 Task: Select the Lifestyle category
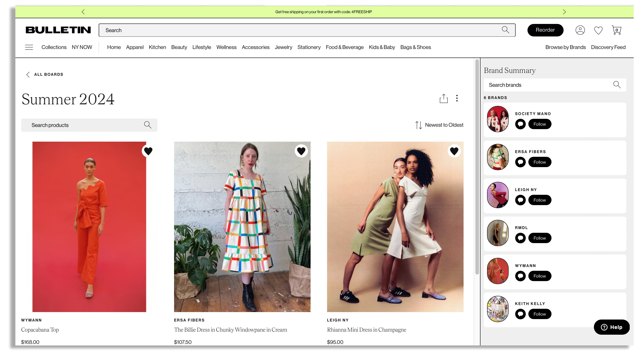(x=202, y=47)
